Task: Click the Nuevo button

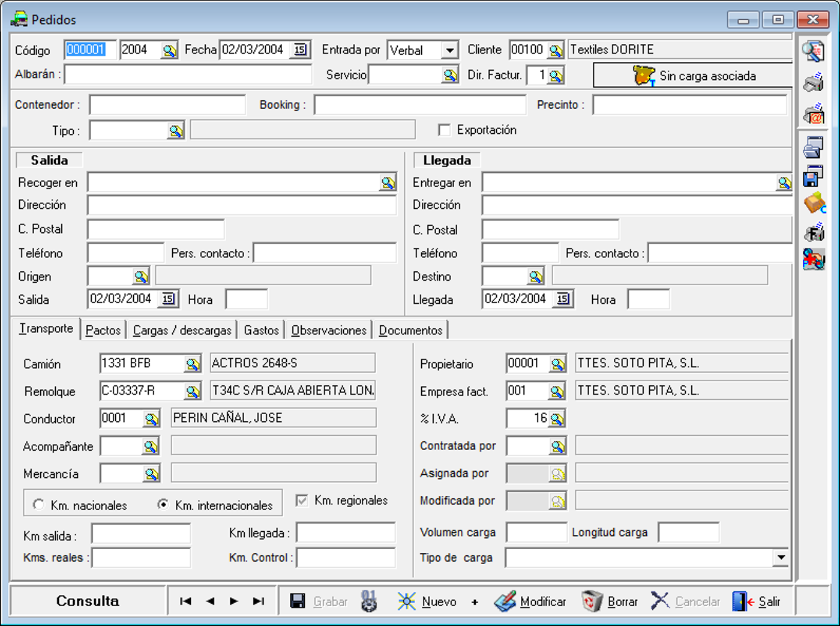Action: [x=427, y=601]
